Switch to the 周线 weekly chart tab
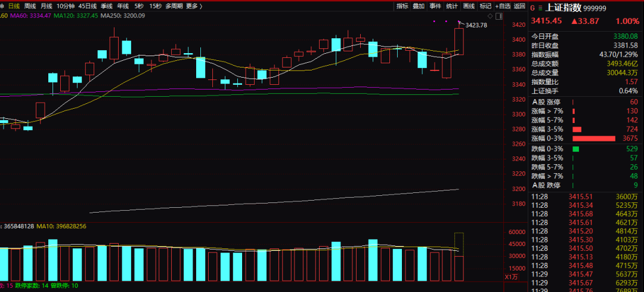The image size is (644, 292). (x=30, y=6)
